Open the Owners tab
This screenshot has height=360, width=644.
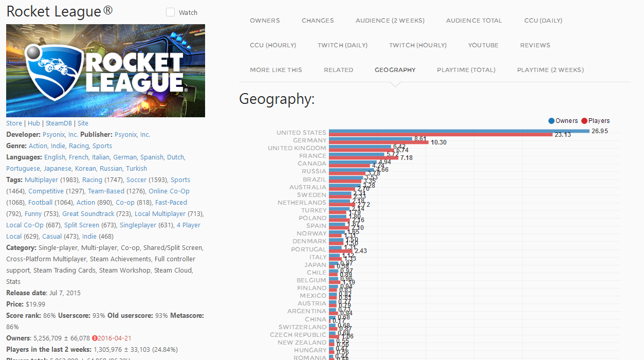coord(265,21)
